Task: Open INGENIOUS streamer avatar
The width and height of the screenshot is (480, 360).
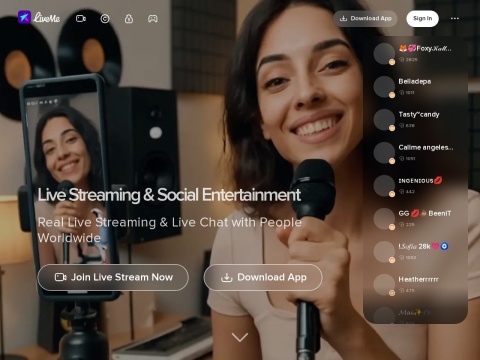Action: pyautogui.click(x=384, y=185)
